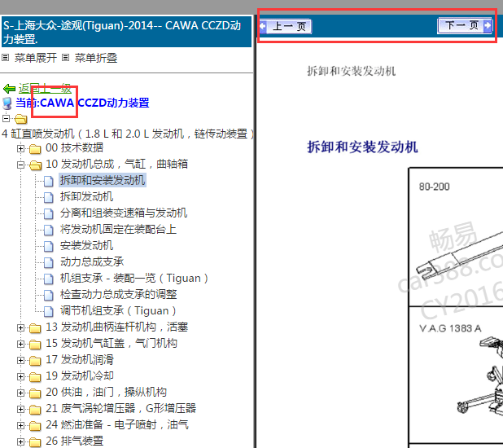
Task: Select 19 发动机冷却
Action: click(x=80, y=376)
